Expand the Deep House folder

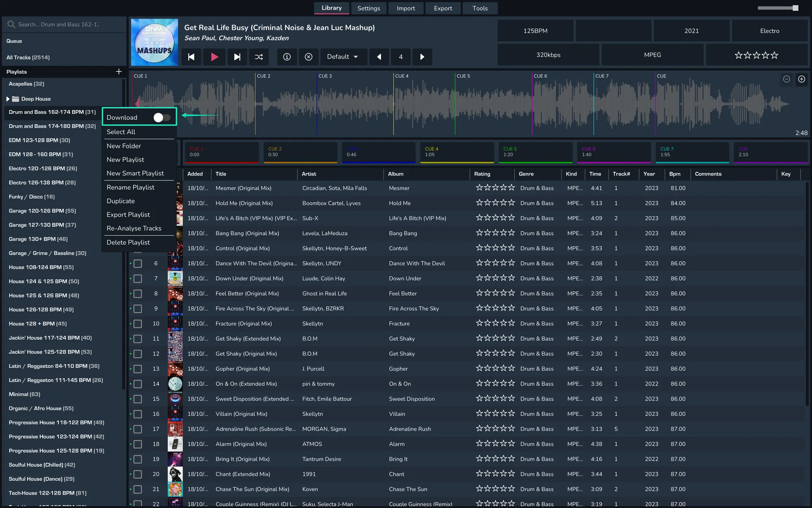(x=8, y=99)
